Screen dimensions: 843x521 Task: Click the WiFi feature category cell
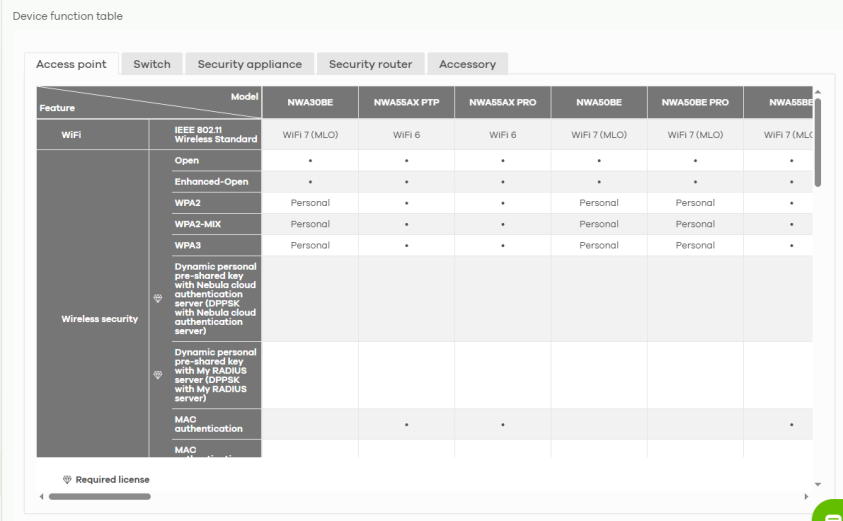pos(92,134)
